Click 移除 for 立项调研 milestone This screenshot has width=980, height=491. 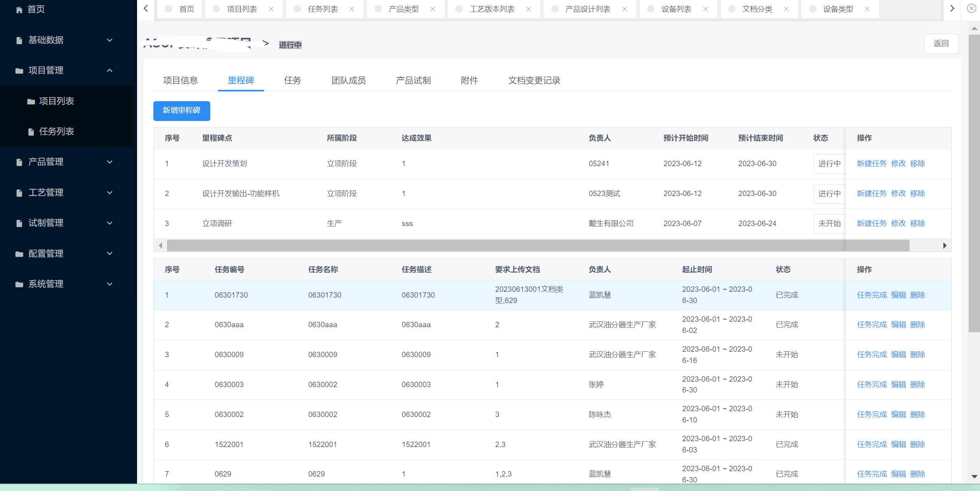click(917, 224)
